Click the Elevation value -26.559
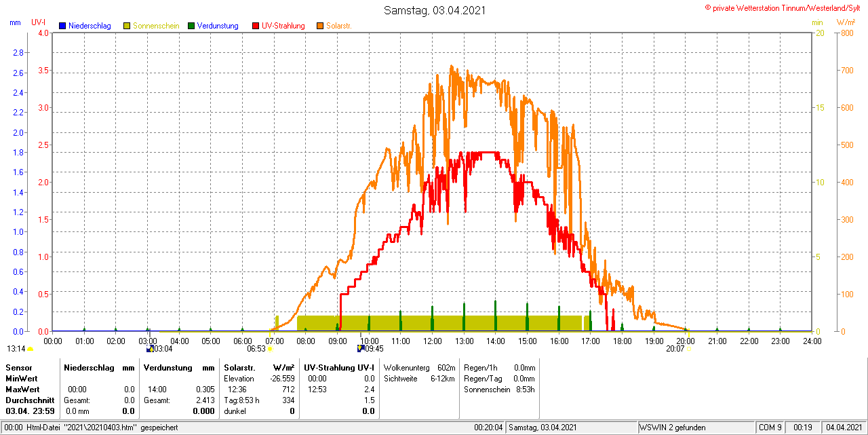This screenshot has width=868, height=435. click(x=281, y=378)
